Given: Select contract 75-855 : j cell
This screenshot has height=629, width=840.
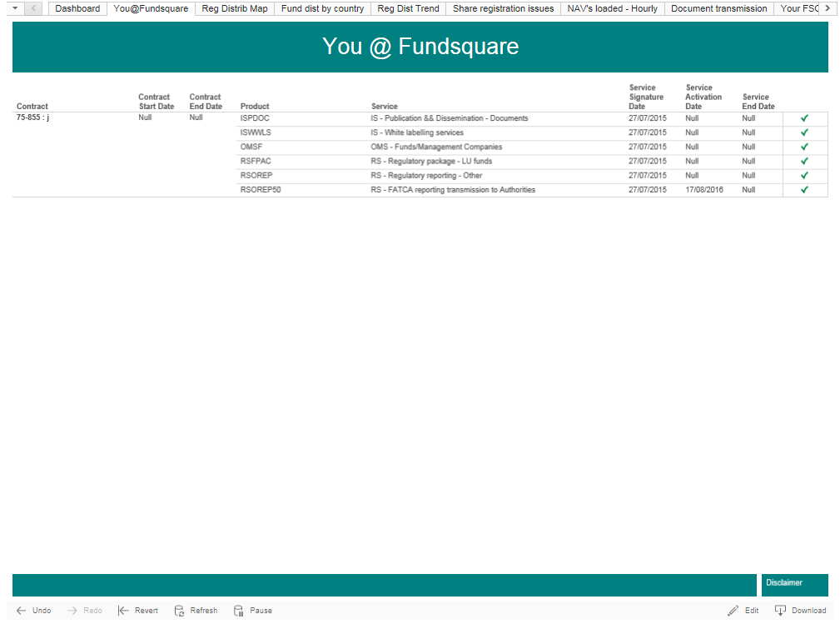Looking at the screenshot, I should [x=33, y=118].
